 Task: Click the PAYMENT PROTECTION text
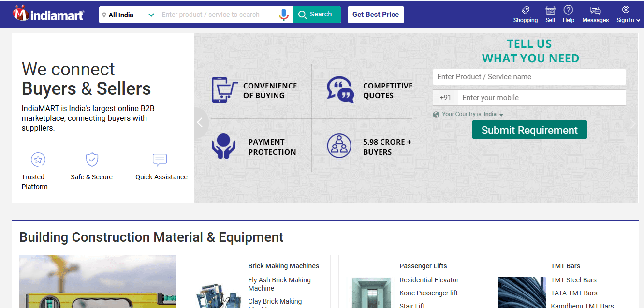[x=272, y=147]
